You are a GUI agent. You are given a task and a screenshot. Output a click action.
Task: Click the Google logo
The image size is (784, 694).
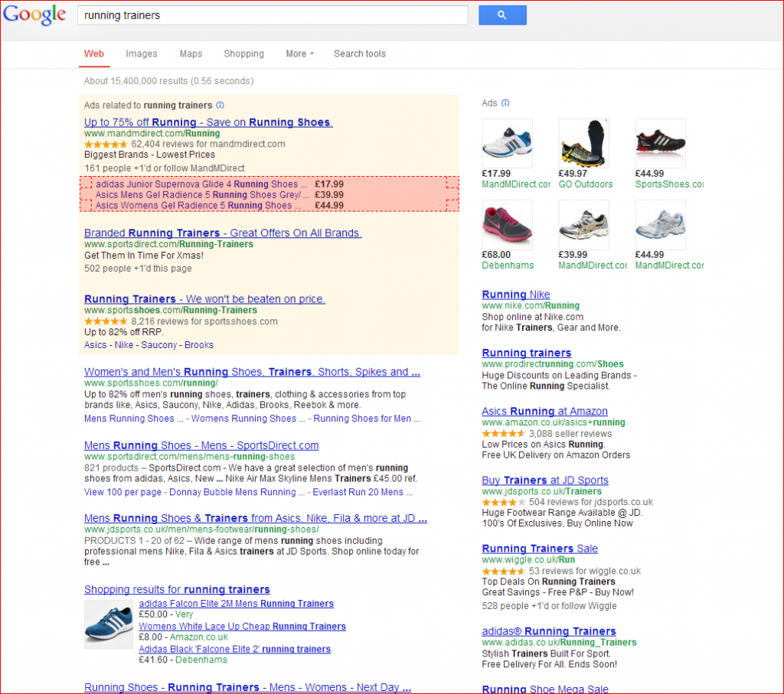point(34,15)
